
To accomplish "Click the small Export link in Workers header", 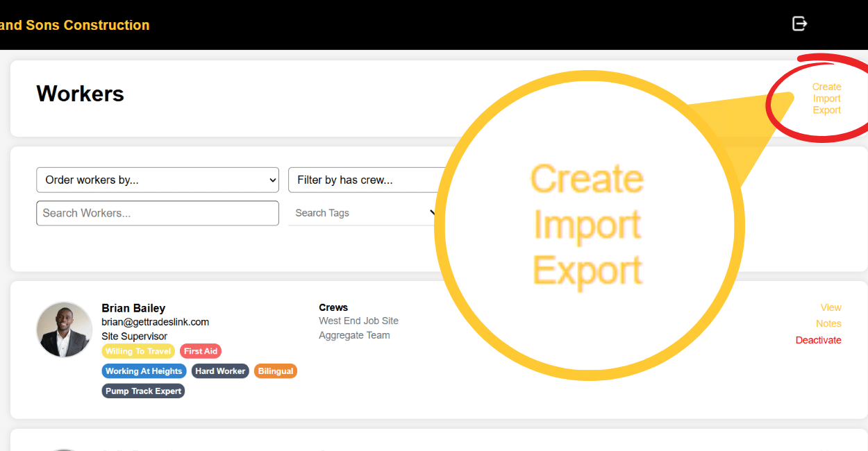I will pos(827,110).
